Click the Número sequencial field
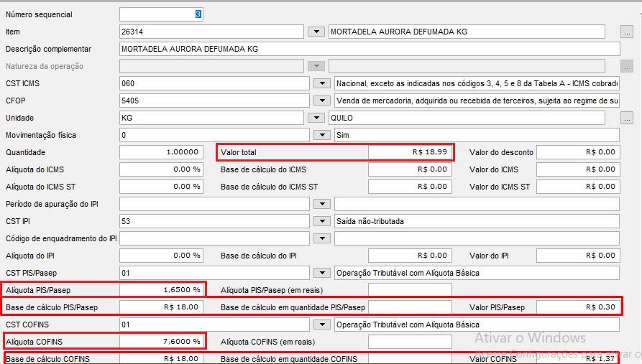The height and width of the screenshot is (364, 642). pos(161,14)
